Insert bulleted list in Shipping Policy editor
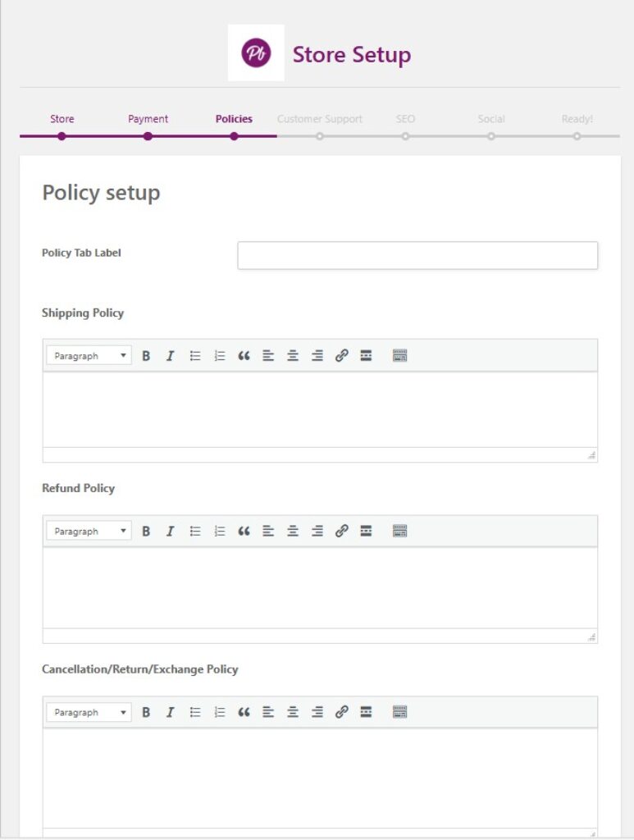 (195, 356)
